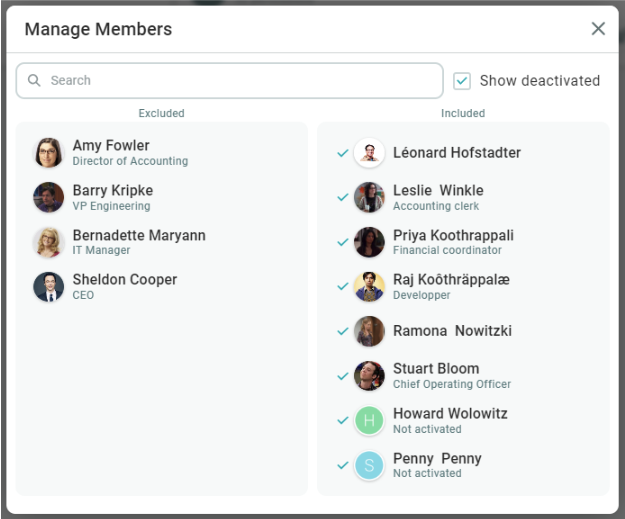Click the Amy Fowler name label
This screenshot has height=519, width=625.
click(x=111, y=146)
